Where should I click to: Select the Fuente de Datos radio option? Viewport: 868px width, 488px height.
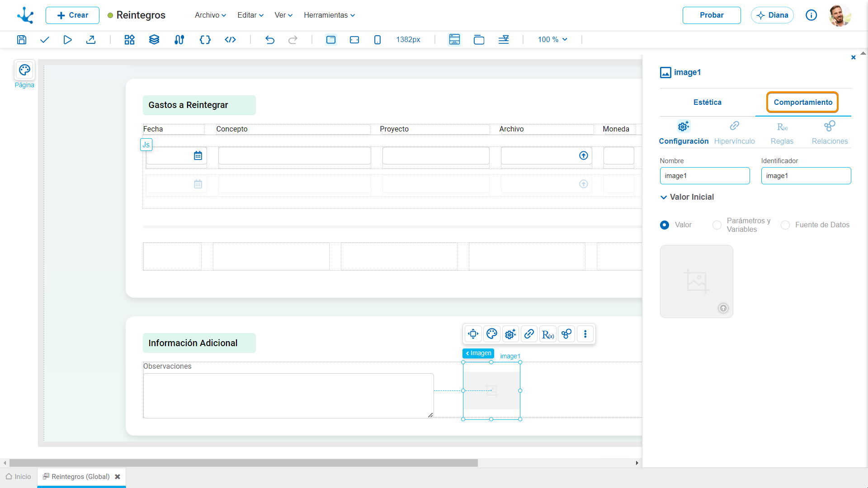(x=785, y=225)
